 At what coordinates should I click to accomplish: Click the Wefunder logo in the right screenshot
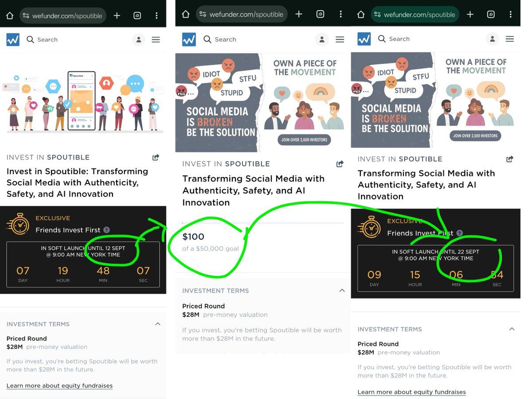coord(364,39)
